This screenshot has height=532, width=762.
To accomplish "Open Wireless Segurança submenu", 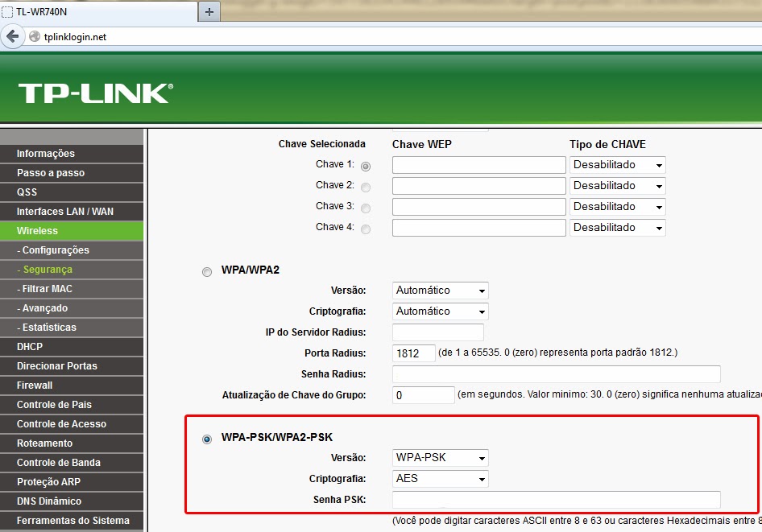I will tap(72, 270).
